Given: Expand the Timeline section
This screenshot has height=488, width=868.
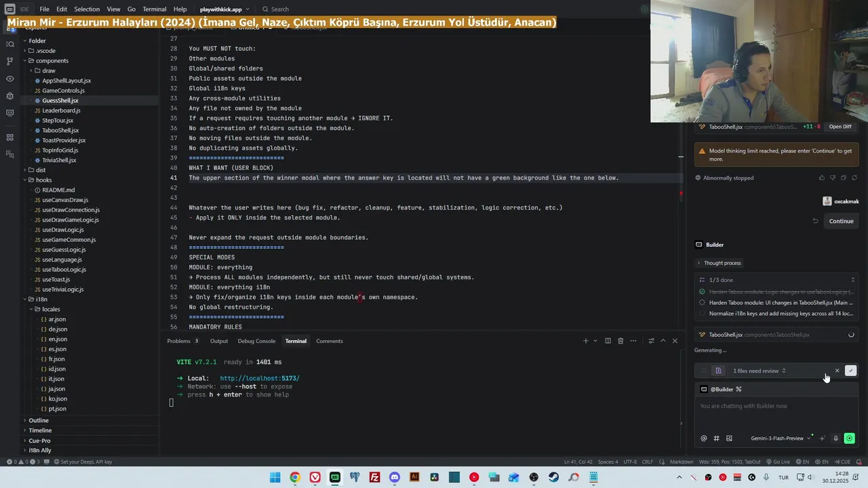Looking at the screenshot, I should pyautogui.click(x=40, y=430).
